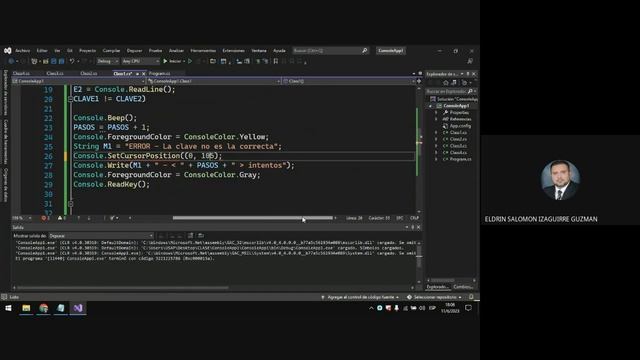Click the navigate backward toolbar icon

point(11,61)
